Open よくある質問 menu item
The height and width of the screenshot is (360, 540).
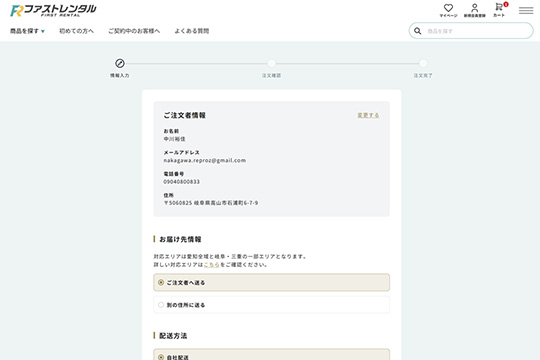pyautogui.click(x=191, y=31)
